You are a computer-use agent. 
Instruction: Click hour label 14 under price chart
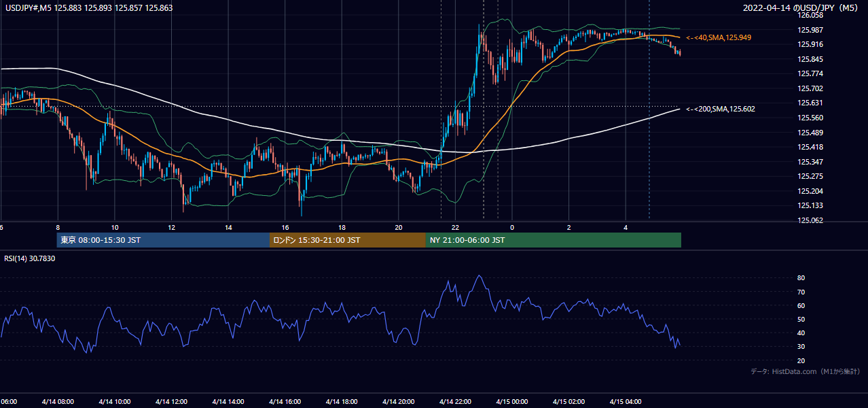point(228,227)
